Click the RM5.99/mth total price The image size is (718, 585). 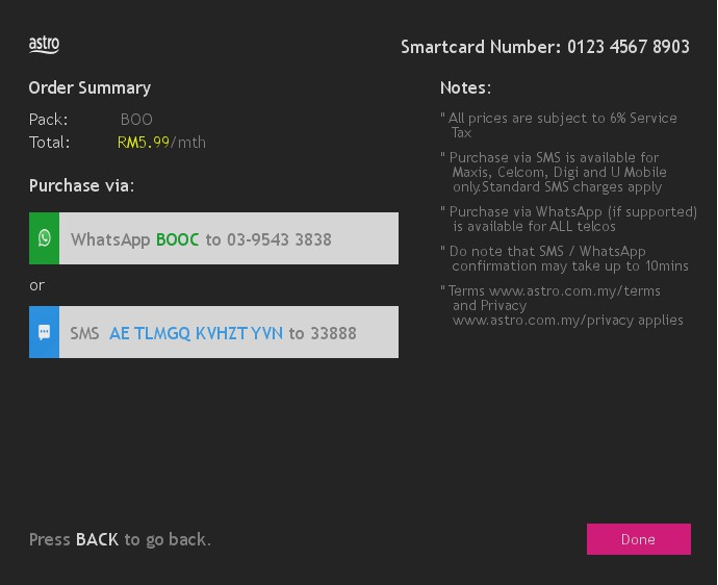pyautogui.click(x=161, y=142)
